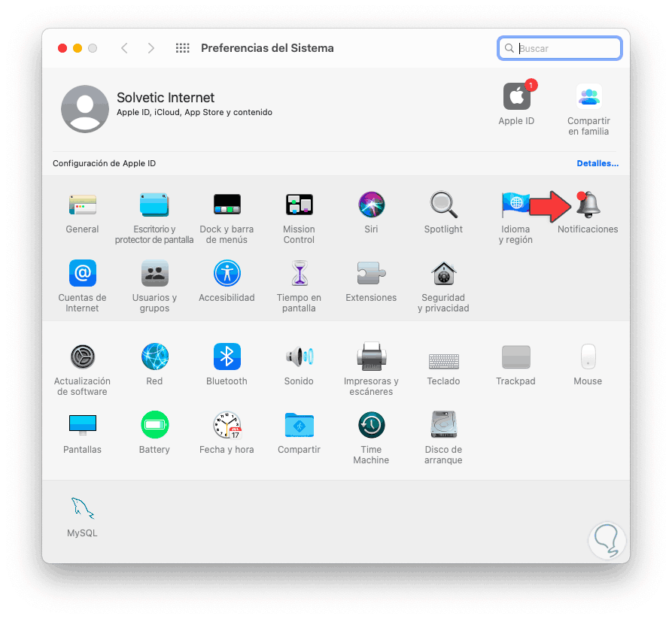Go forward with the right chevron

pyautogui.click(x=151, y=48)
